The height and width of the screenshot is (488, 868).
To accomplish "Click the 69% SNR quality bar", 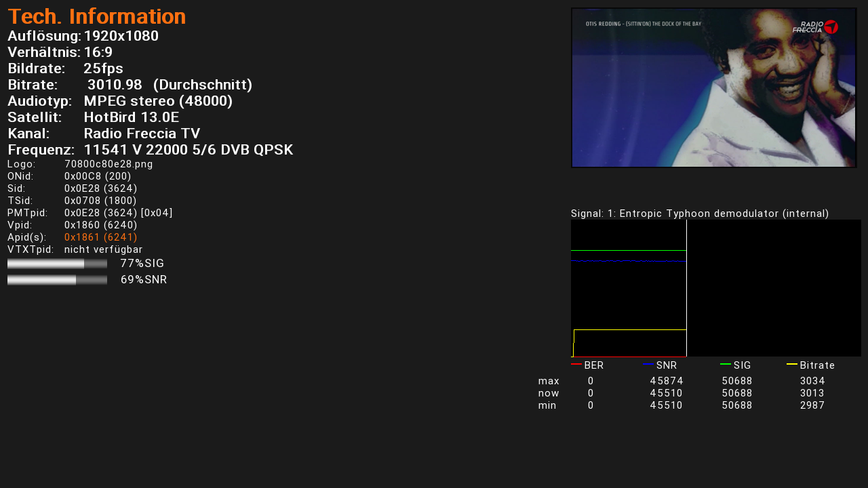I will coord(57,280).
